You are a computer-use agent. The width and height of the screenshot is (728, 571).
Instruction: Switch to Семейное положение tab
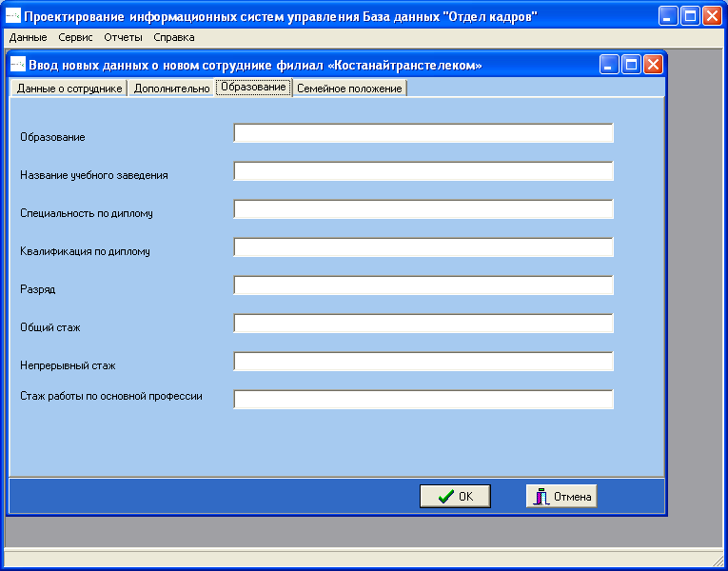349,89
